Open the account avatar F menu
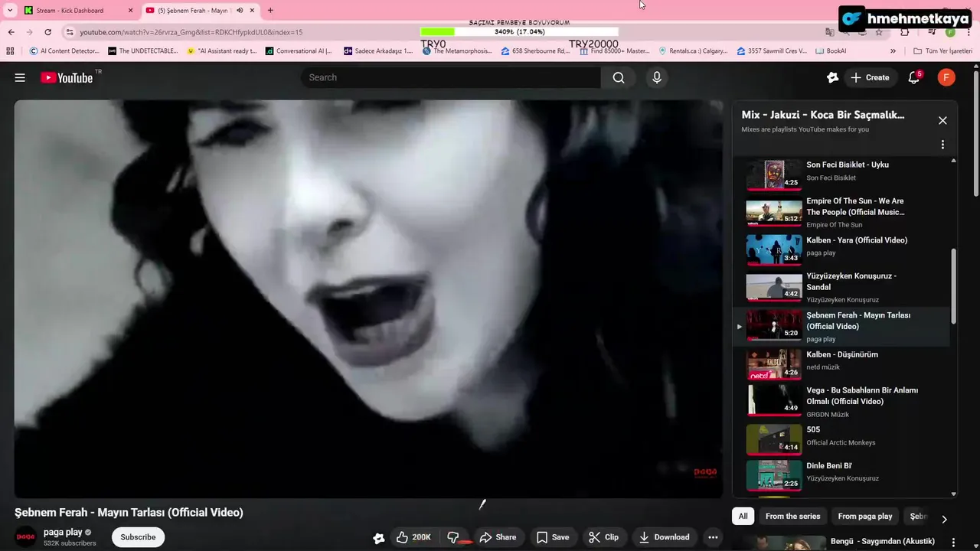 (x=946, y=77)
